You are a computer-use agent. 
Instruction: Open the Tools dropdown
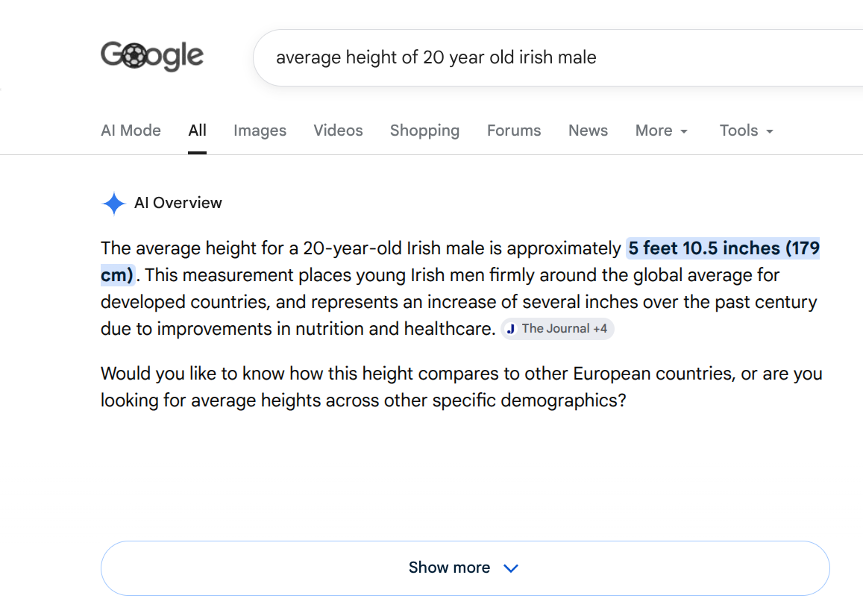747,131
